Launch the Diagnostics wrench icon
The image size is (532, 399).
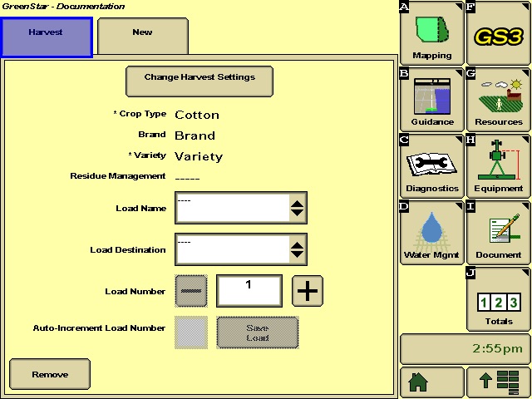[x=431, y=166]
